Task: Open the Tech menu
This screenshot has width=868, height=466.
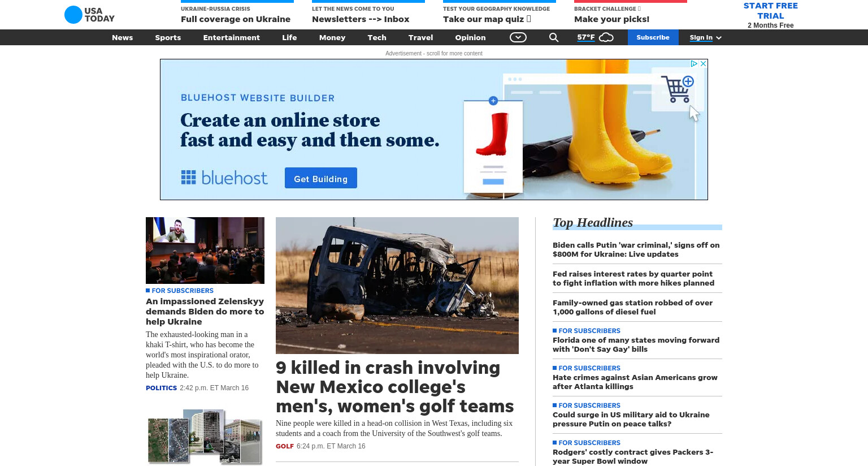Action: pyautogui.click(x=377, y=37)
